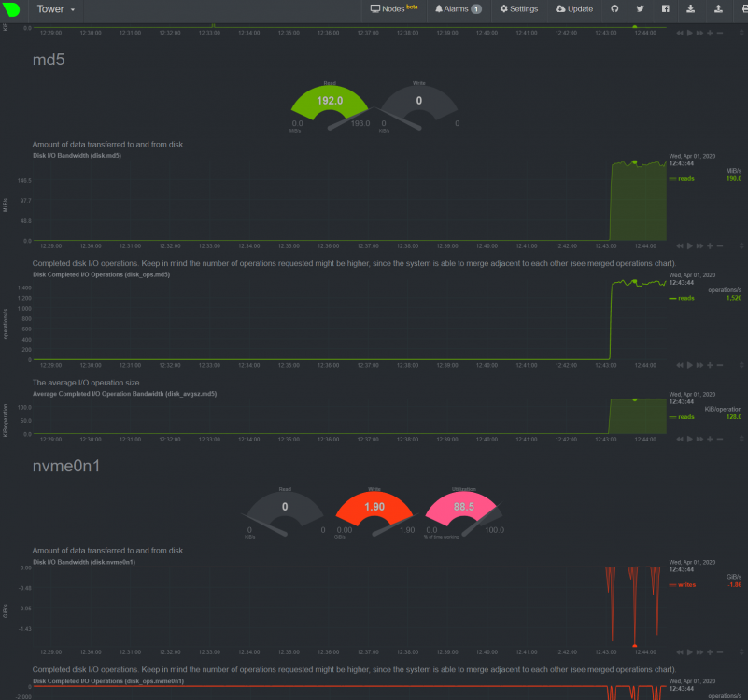The height and width of the screenshot is (700, 748).
Task: Reset the disk.md5 bandwidth chart with play icon
Action: click(690, 246)
